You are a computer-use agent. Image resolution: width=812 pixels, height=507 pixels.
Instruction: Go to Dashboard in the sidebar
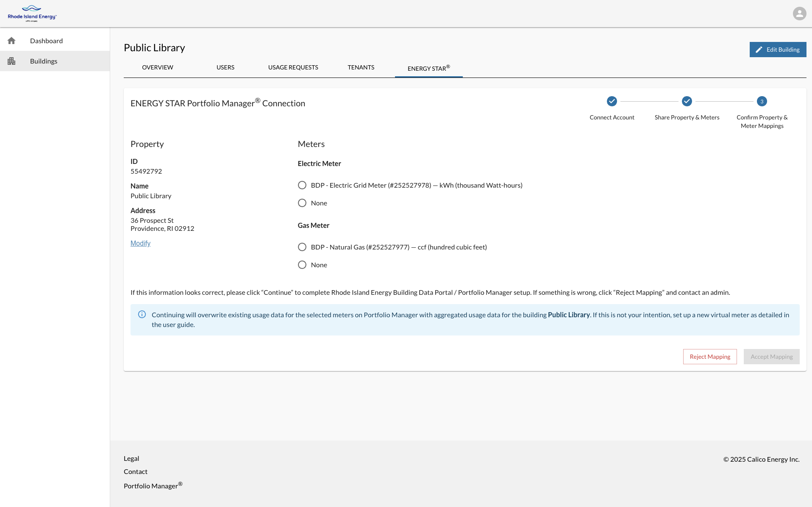55,41
